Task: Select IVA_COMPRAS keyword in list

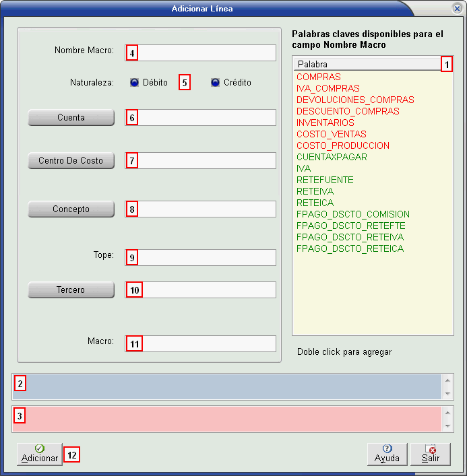Action: tap(328, 88)
